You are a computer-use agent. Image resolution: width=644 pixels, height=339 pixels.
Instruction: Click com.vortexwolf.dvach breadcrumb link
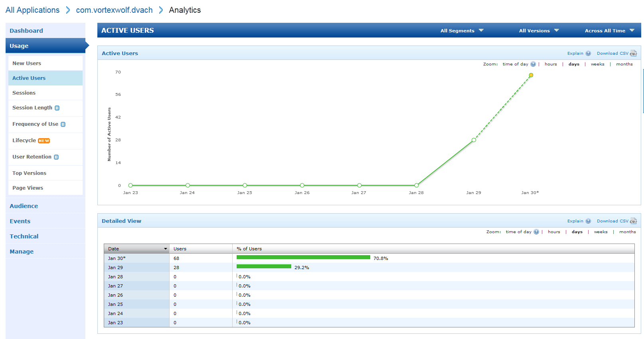(114, 10)
